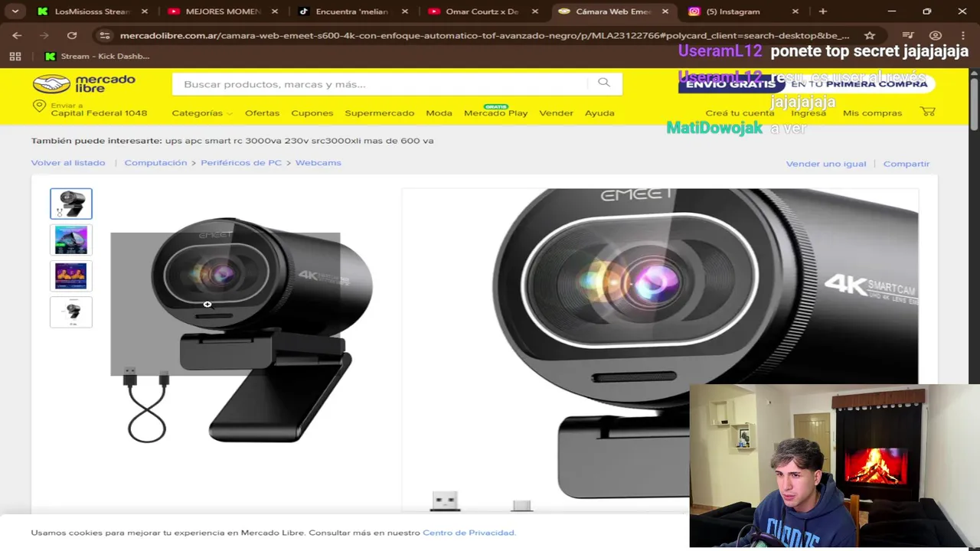Open Mercado Play
Image resolution: width=980 pixels, height=551 pixels.
point(495,112)
